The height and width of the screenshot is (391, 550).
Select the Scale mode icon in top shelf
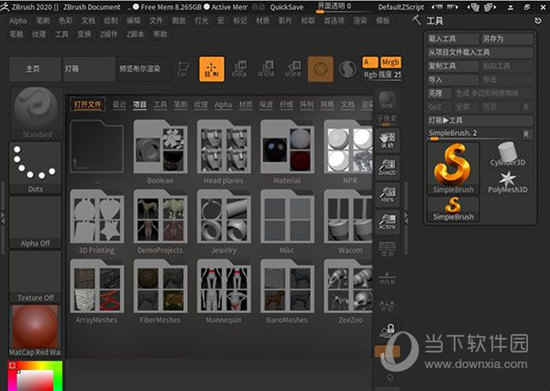[x=266, y=69]
